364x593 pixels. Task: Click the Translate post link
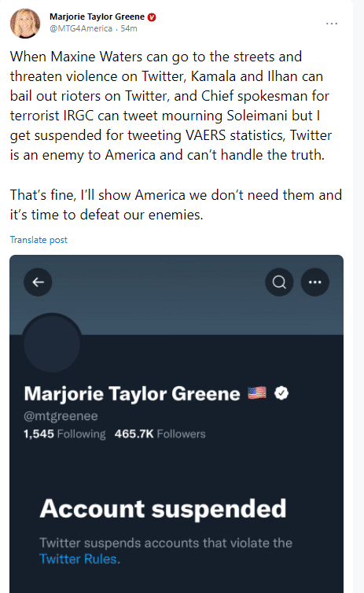pyautogui.click(x=39, y=240)
